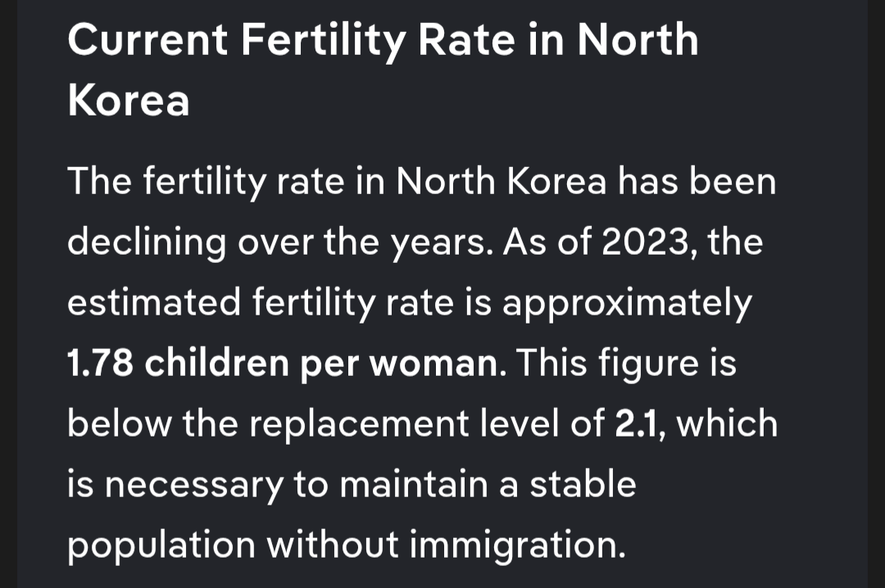
Task: Click the word "stable"
Action: click(x=583, y=484)
